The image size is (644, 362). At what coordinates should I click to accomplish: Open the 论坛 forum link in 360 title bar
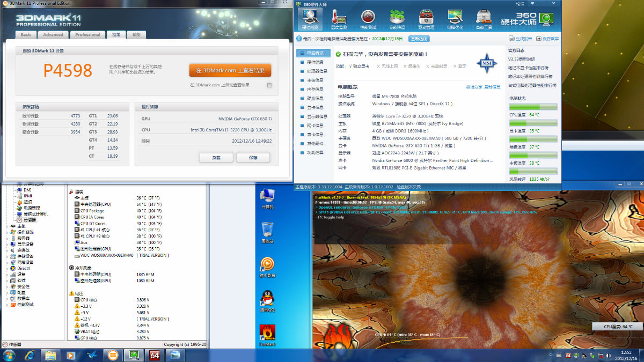point(520,3)
